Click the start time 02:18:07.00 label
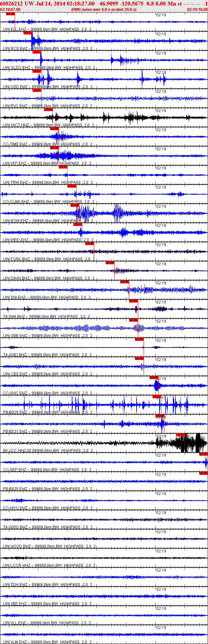The width and height of the screenshot is (208, 644). (x=10, y=9)
